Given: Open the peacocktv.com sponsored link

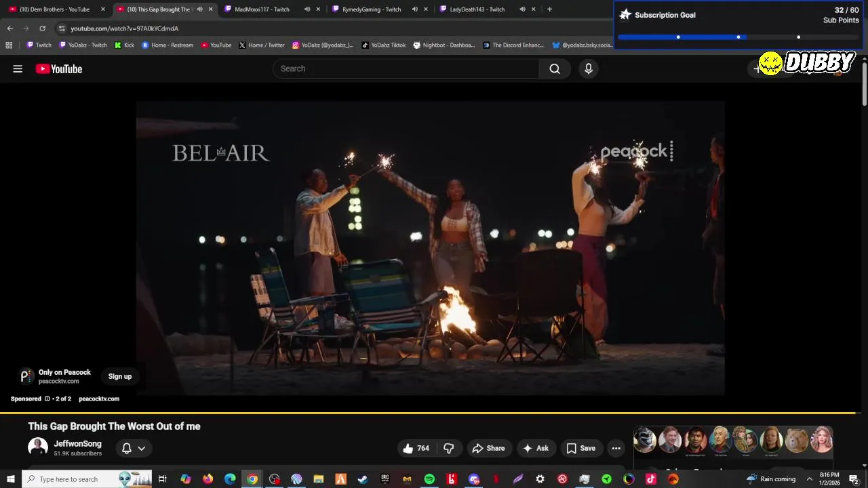Looking at the screenshot, I should point(99,399).
